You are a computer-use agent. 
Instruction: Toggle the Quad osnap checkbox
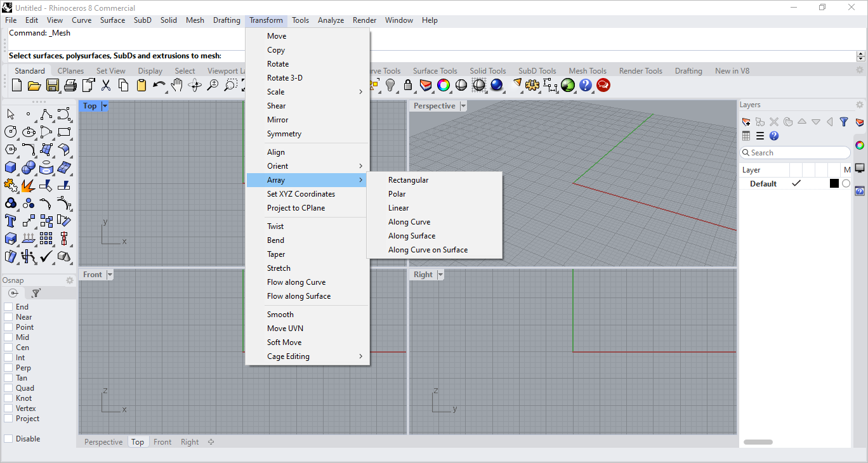(8, 388)
